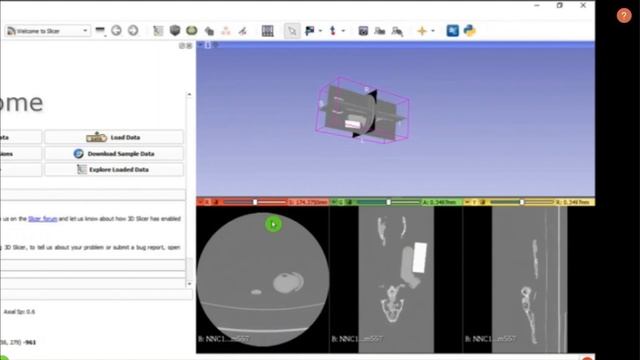Toggle the yellow slice view pin

point(467,202)
